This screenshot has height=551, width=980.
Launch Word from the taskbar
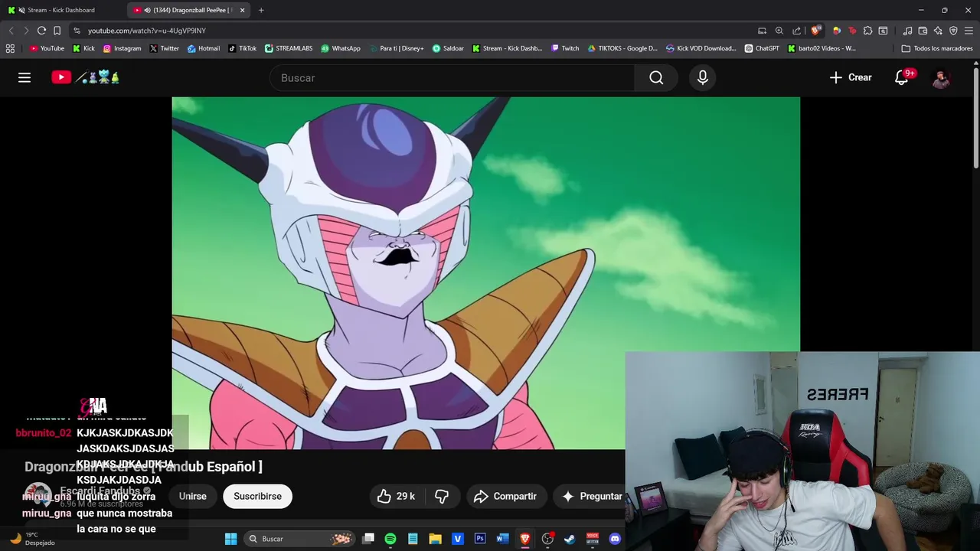click(x=502, y=539)
